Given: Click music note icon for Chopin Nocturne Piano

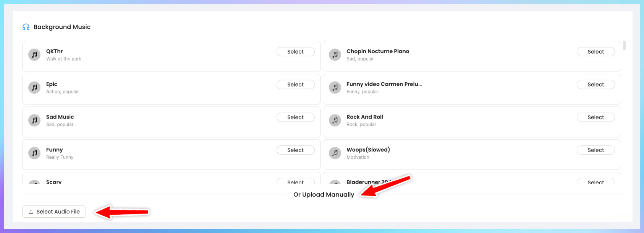Looking at the screenshot, I should pos(335,55).
